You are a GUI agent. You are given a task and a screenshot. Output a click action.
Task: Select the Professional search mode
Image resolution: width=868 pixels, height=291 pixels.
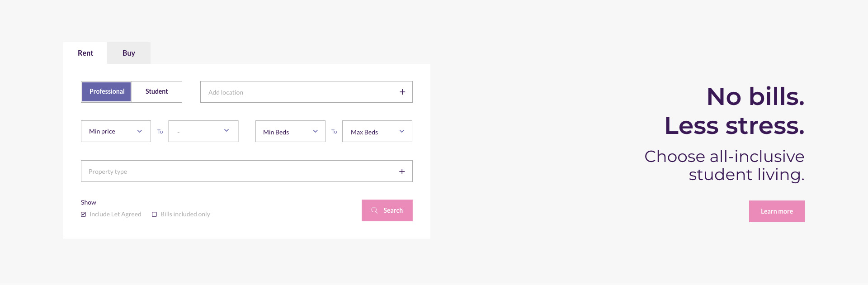(106, 91)
